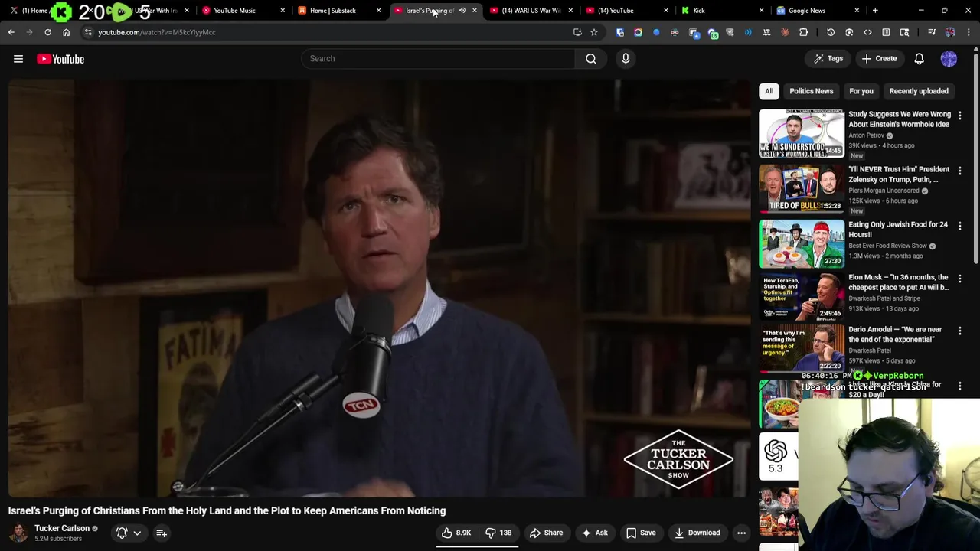Open Elon Musk 2:49:46 video thumbnail
The width and height of the screenshot is (980, 551).
click(802, 295)
